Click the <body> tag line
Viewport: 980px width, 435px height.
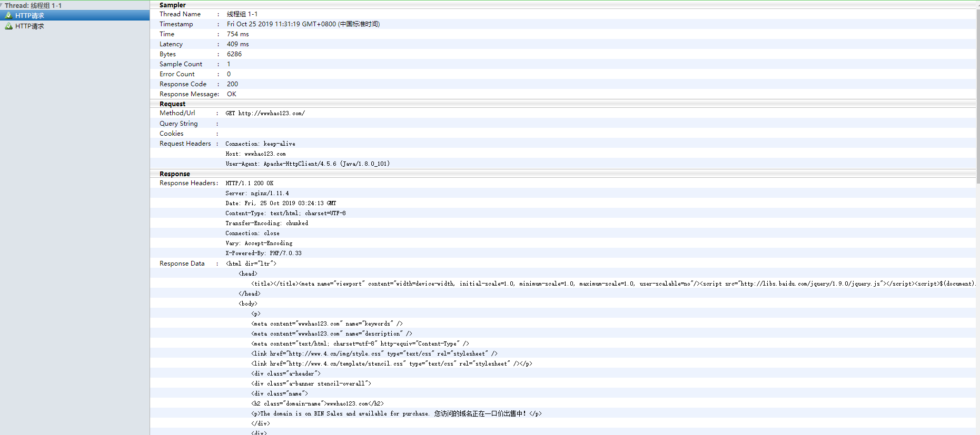point(248,304)
